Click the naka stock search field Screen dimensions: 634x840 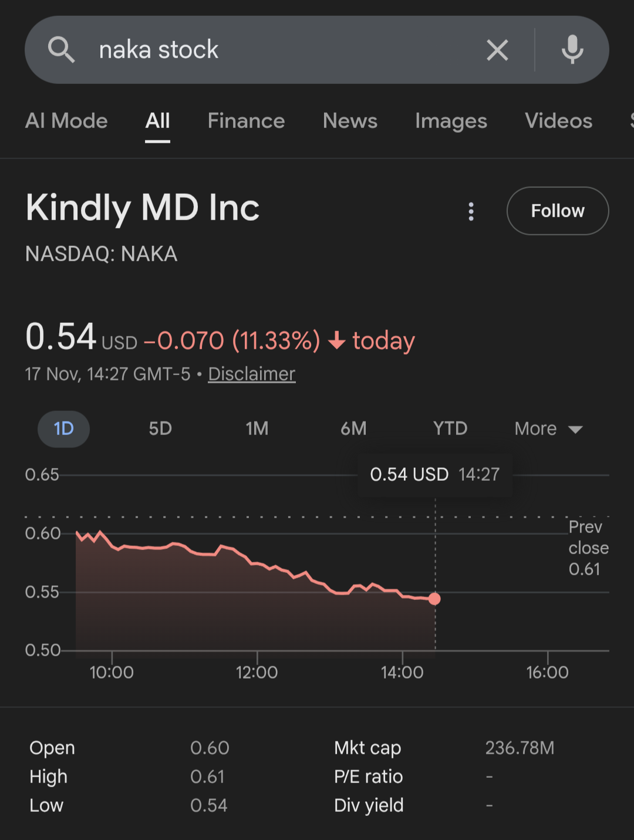pos(282,50)
